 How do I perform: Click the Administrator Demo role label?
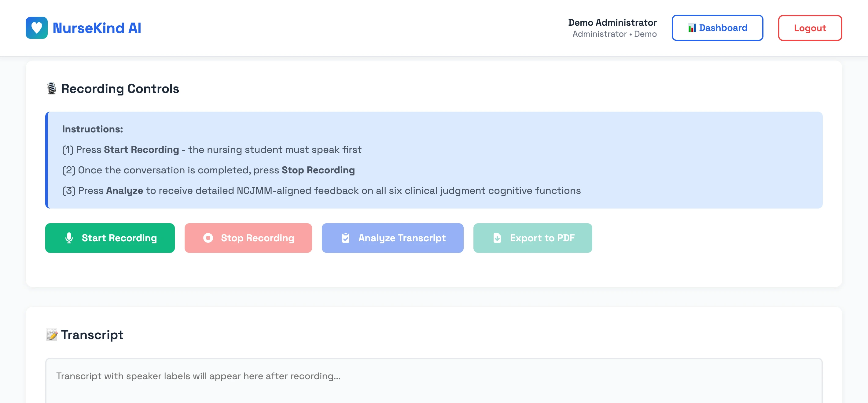coord(614,34)
